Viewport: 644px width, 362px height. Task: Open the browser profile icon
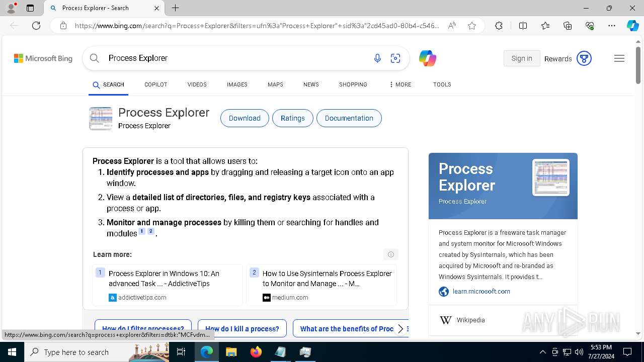(11, 8)
